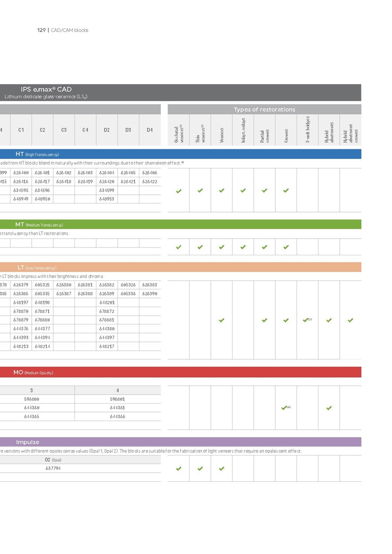Select the D2 shade column header

coord(107,130)
